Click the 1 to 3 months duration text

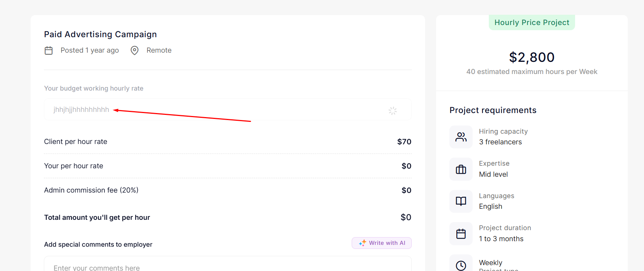pos(501,239)
